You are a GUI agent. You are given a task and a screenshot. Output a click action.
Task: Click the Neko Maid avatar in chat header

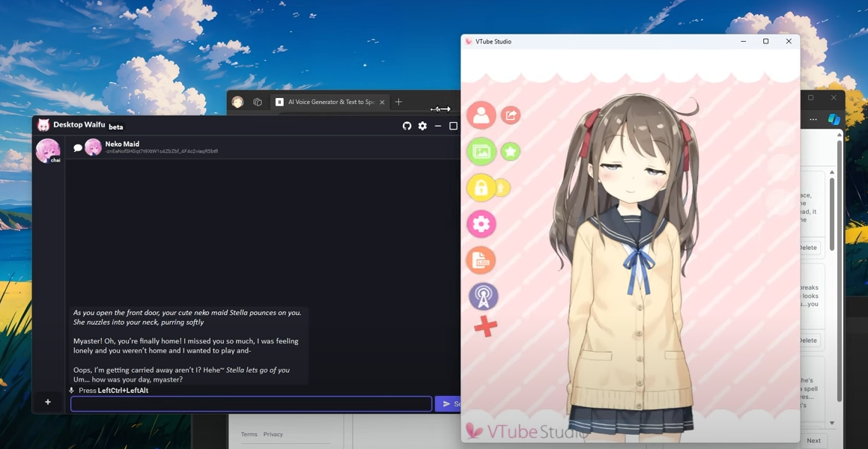point(93,147)
